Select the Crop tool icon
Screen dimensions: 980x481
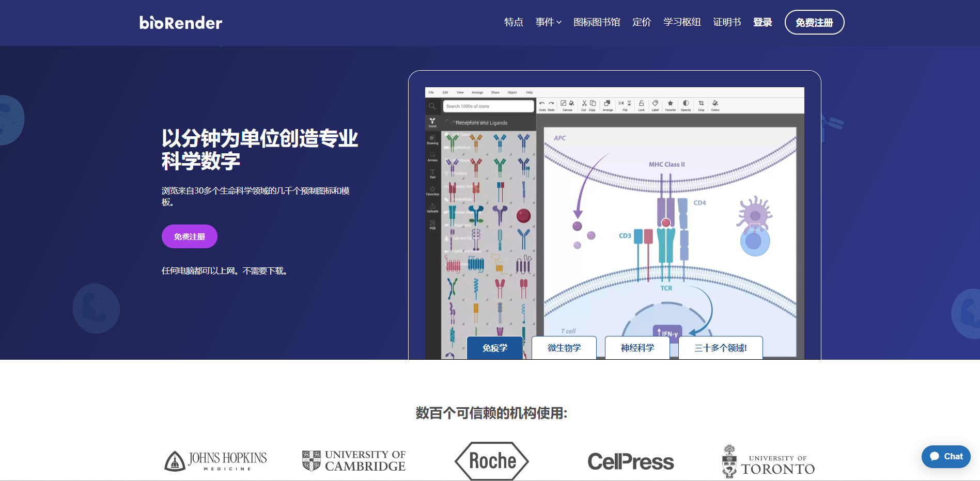tap(701, 104)
